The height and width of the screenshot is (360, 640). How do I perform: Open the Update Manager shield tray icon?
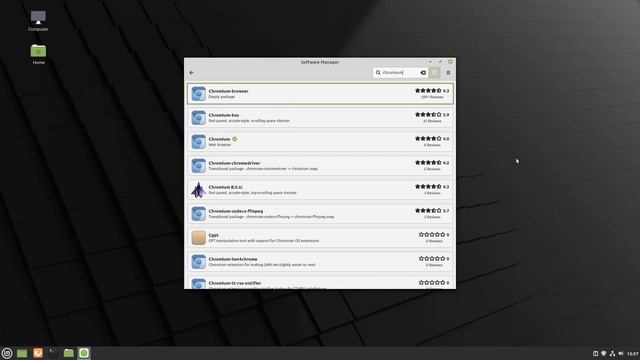604,353
